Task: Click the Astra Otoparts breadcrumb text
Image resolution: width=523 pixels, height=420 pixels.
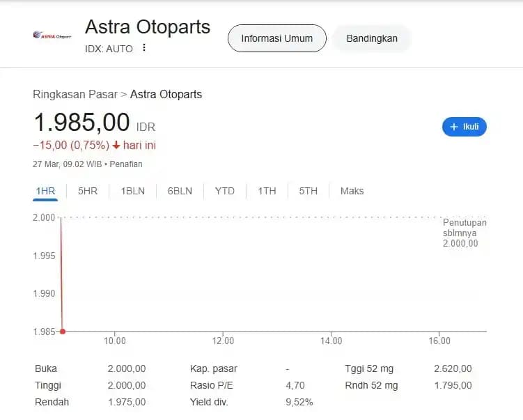Action: tap(166, 95)
